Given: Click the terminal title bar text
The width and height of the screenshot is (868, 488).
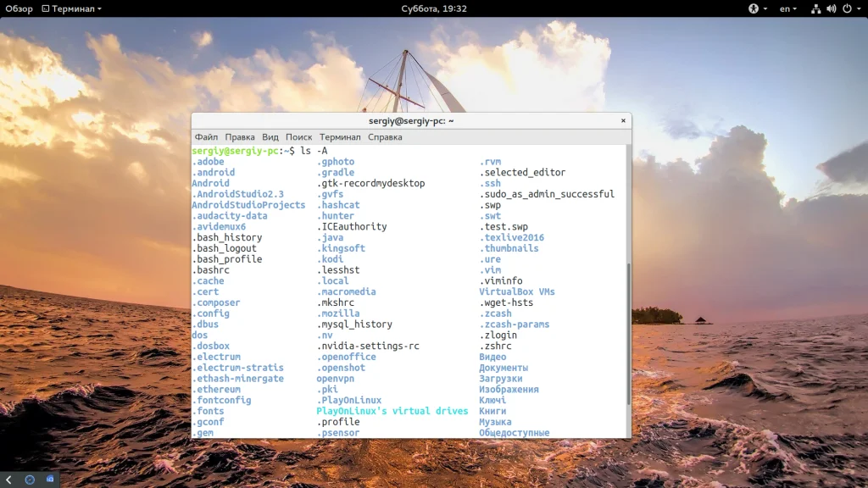Looking at the screenshot, I should 411,121.
